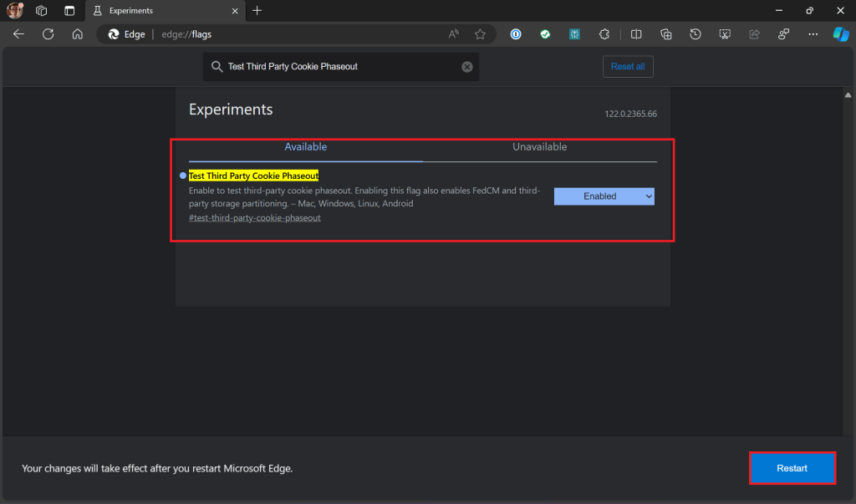Screen dimensions: 856x504
Task: Open the Experiments flag value dropdown
Action: coord(604,196)
